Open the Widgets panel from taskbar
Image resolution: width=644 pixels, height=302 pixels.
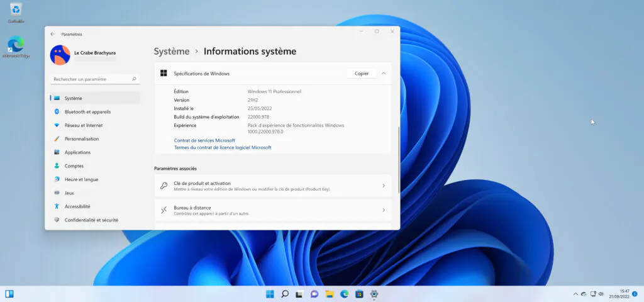(x=9, y=294)
